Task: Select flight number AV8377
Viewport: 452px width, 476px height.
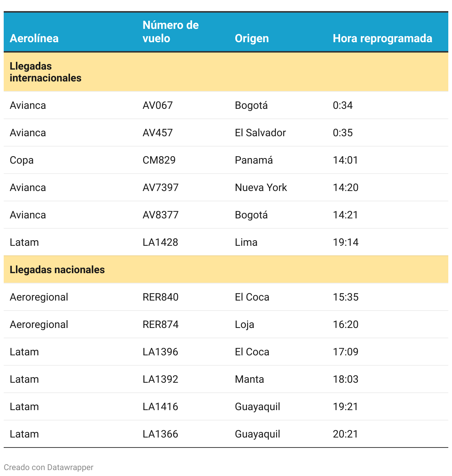Action: tap(160, 215)
